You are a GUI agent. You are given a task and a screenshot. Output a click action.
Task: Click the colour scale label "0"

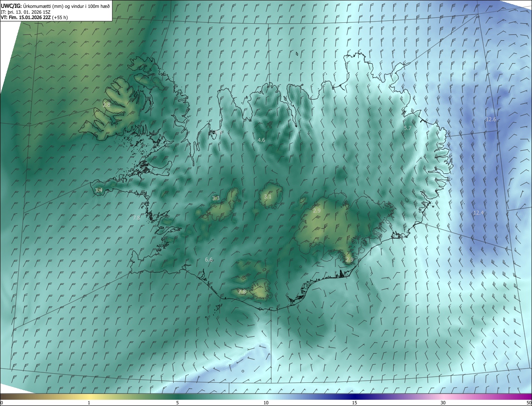click(x=2, y=403)
